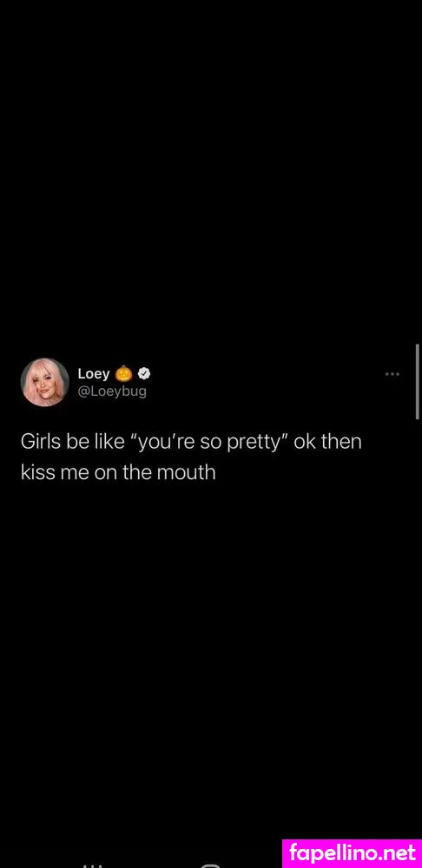Image resolution: width=422 pixels, height=868 pixels.
Task: Click the empty black area above the tweet
Action: pos(210,172)
